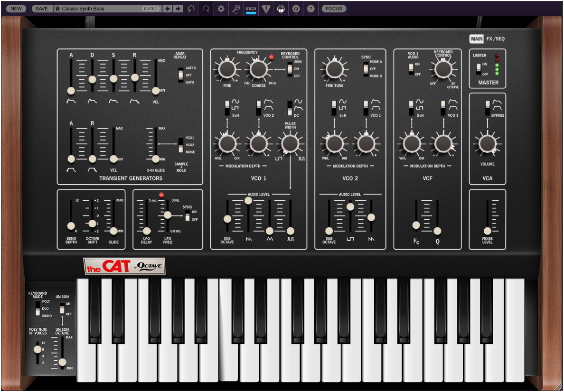Select the MAIN tab
This screenshot has height=392, width=564.
(x=477, y=39)
